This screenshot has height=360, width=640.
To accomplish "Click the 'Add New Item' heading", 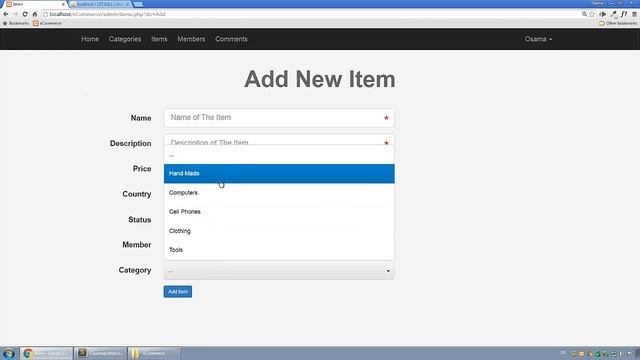I will pyautogui.click(x=320, y=79).
